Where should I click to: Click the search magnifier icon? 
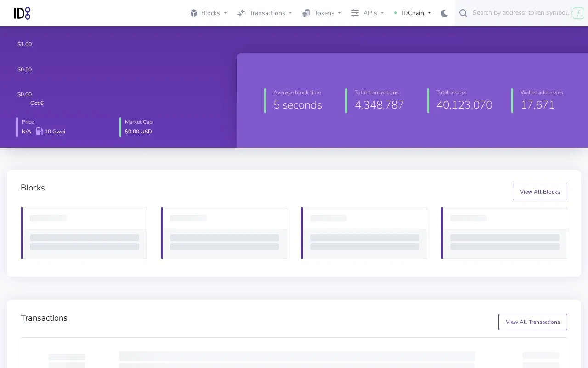[x=463, y=13]
